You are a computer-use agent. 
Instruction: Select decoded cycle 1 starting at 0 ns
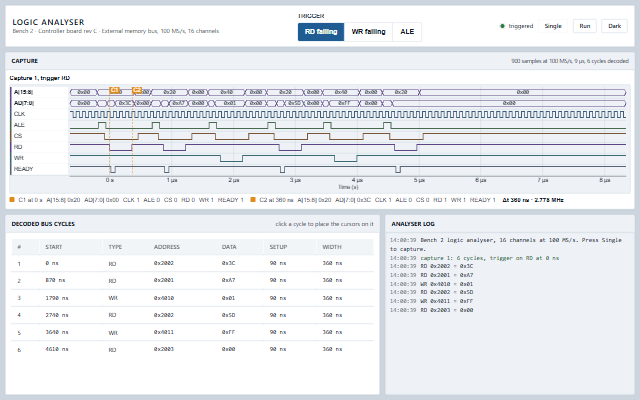192,263
